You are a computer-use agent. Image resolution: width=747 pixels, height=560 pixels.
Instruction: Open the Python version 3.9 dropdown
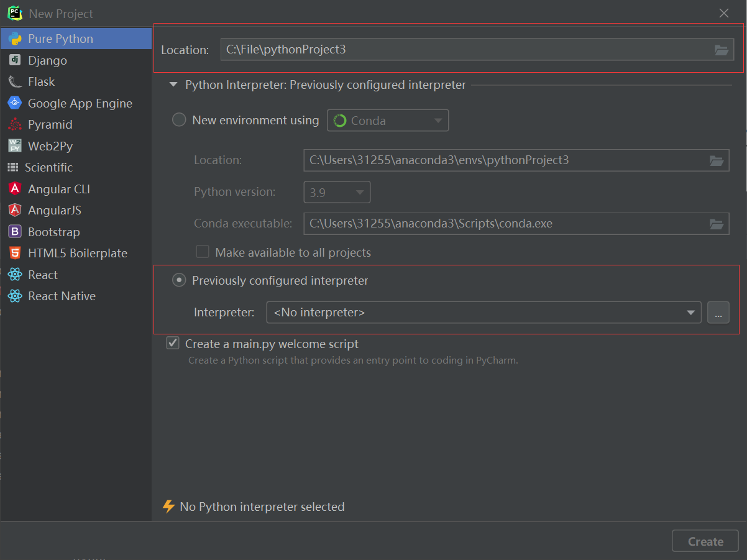pyautogui.click(x=337, y=193)
